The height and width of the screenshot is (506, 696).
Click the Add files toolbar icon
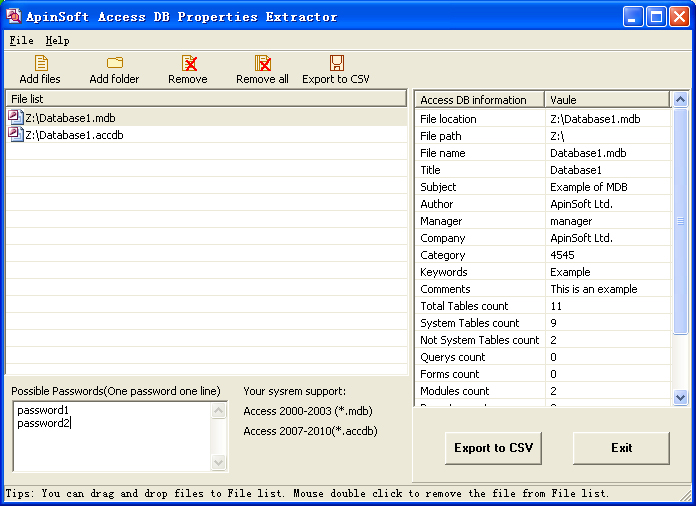[40, 64]
